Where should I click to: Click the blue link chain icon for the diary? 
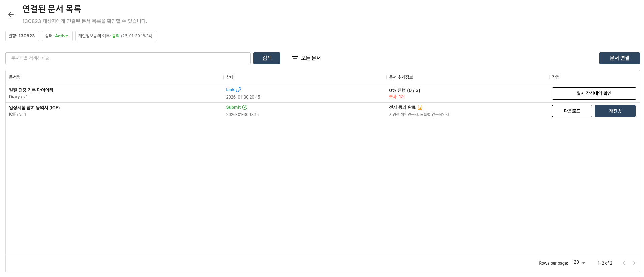pos(239,89)
